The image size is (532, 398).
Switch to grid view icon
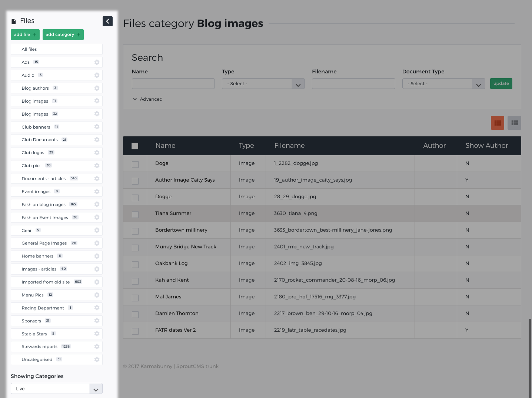515,123
